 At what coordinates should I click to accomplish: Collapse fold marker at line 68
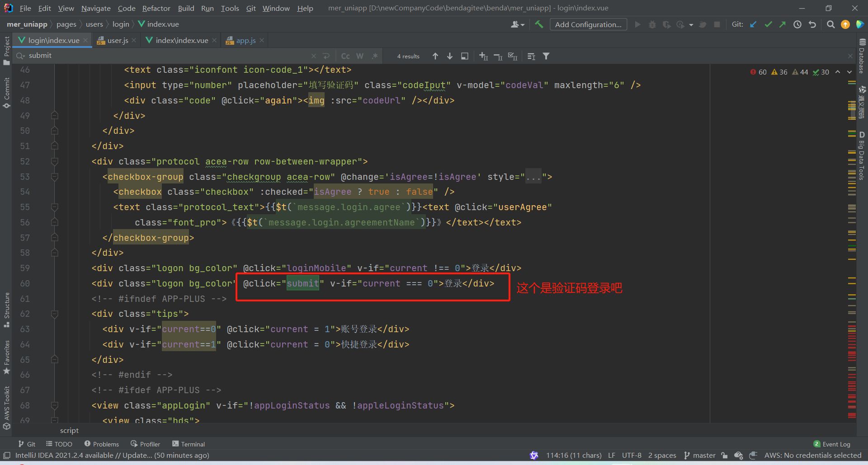pyautogui.click(x=55, y=405)
